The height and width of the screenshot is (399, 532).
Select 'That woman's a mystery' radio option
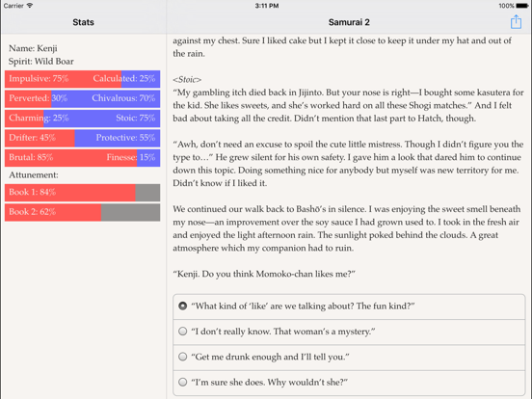pyautogui.click(x=349, y=332)
